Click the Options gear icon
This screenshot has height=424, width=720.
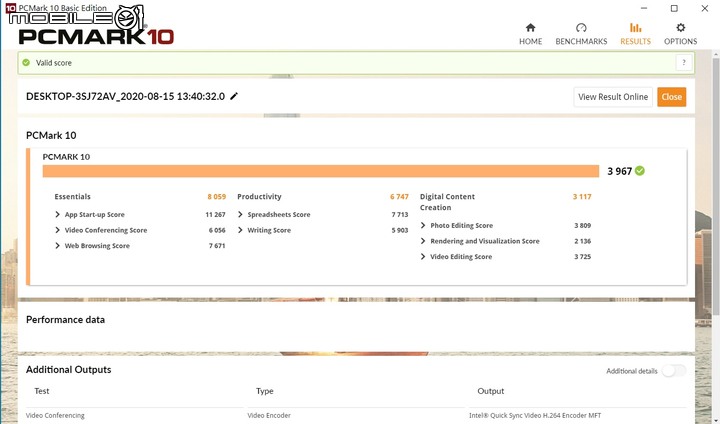[x=681, y=28]
